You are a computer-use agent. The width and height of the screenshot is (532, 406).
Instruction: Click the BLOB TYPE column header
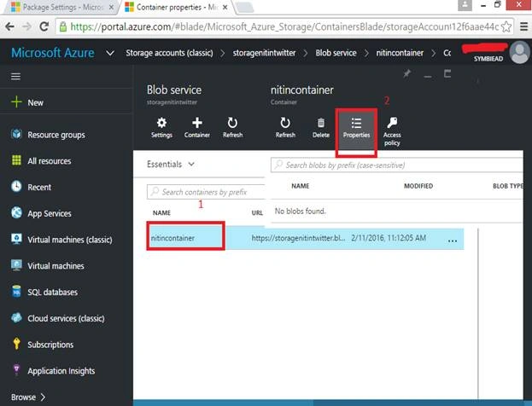[507, 186]
